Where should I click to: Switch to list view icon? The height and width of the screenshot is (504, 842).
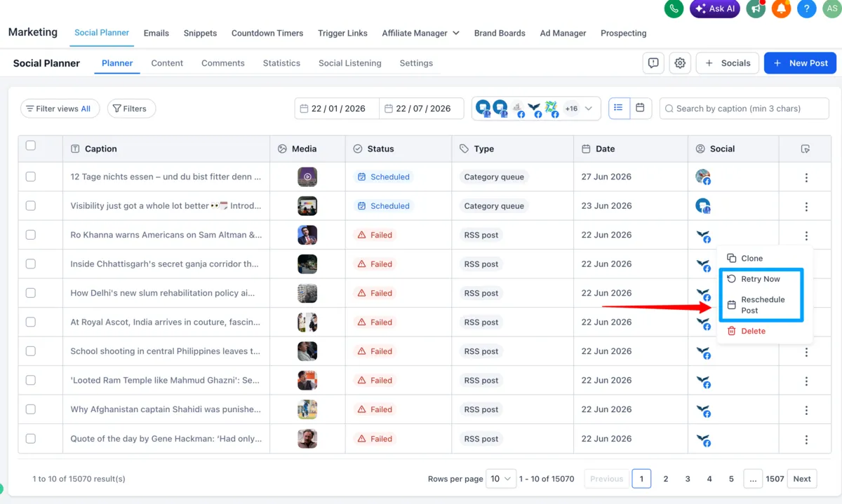[618, 108]
